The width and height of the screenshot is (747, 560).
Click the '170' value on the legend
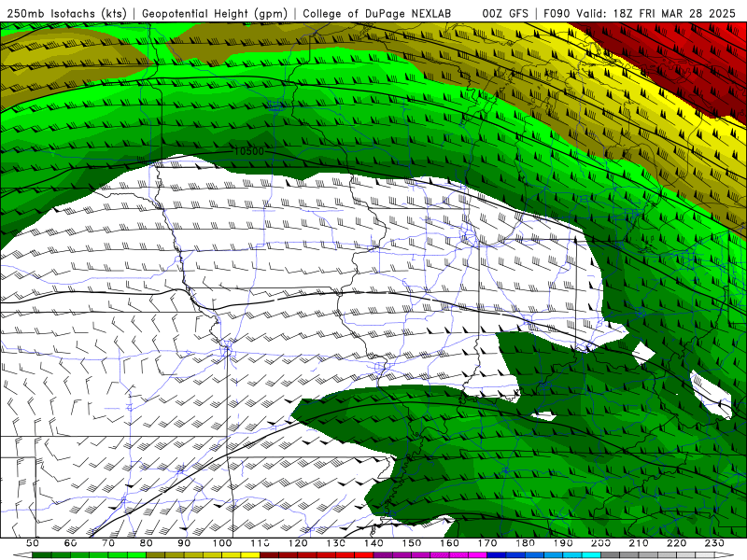click(486, 543)
